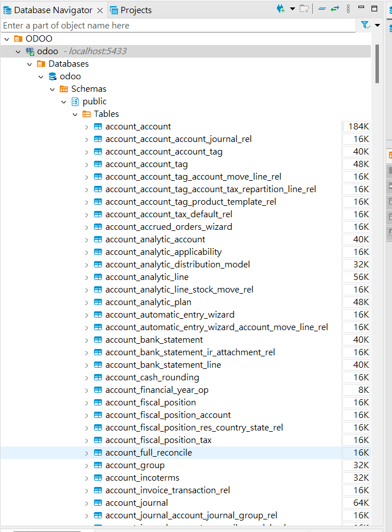Expand the account_full_reconcile table

point(87,453)
